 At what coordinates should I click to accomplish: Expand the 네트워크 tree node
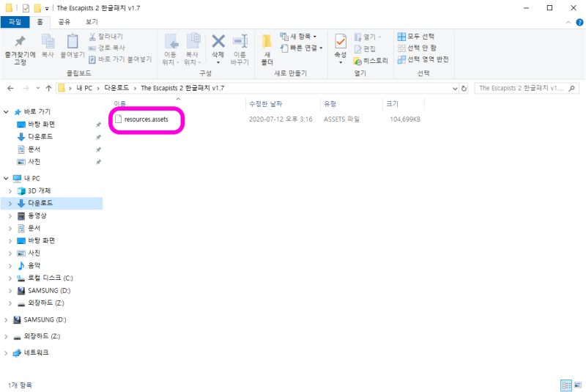point(6,352)
